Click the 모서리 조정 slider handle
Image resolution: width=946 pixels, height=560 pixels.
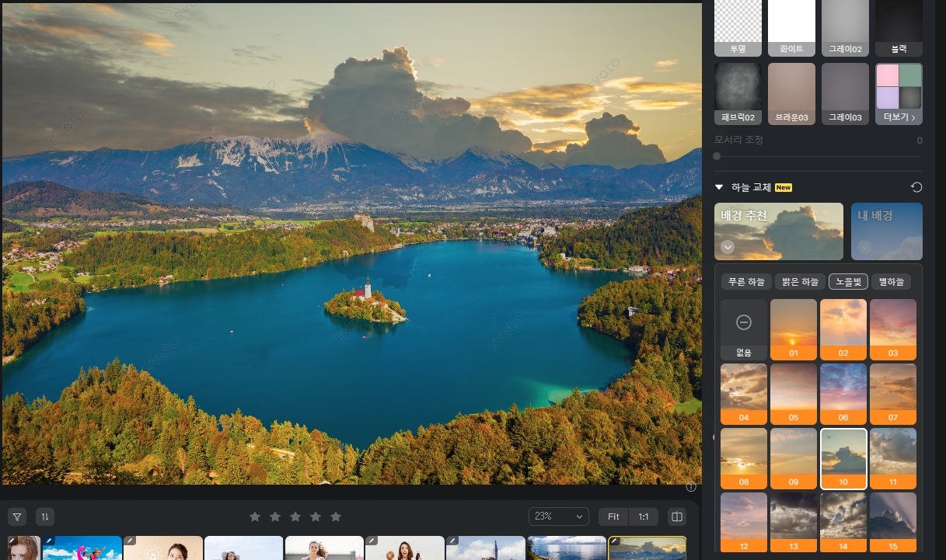(x=717, y=156)
